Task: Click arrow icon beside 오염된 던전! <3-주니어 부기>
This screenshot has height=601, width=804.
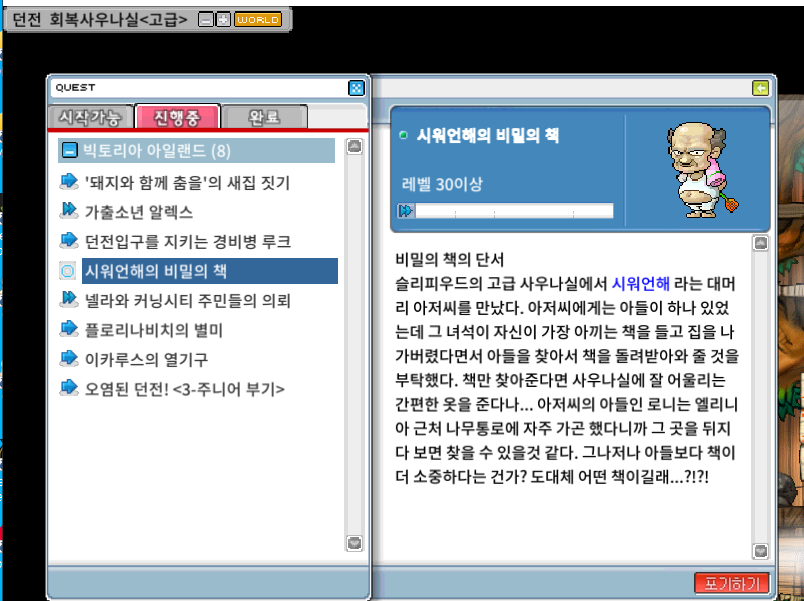Action: coord(69,387)
